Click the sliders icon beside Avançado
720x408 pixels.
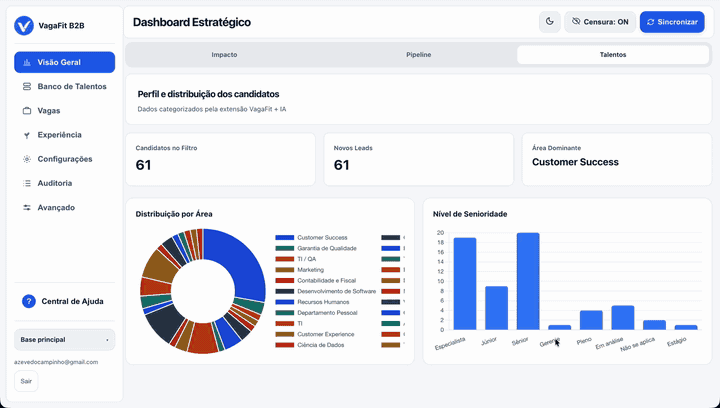click(x=27, y=207)
